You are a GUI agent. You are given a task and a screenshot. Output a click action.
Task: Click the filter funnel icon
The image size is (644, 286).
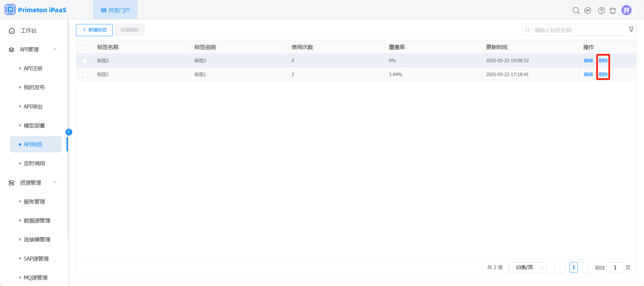coord(631,30)
